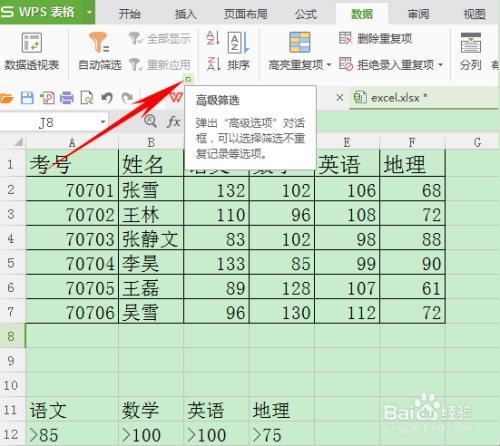Viewport: 500px width, 446px height.
Task: Select column F header
Action: pos(412,142)
